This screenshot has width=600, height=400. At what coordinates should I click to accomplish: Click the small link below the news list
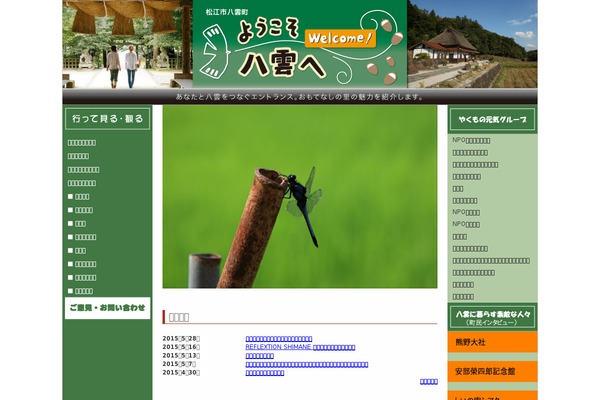[x=429, y=381]
